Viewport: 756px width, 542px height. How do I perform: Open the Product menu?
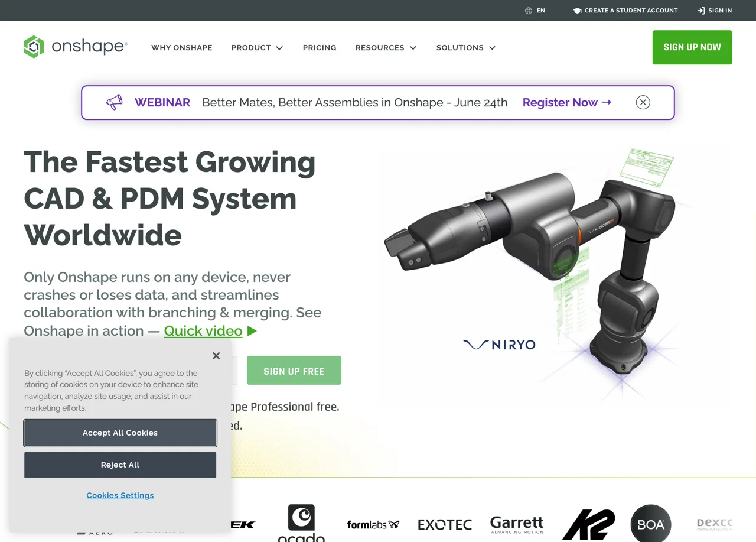pos(258,47)
